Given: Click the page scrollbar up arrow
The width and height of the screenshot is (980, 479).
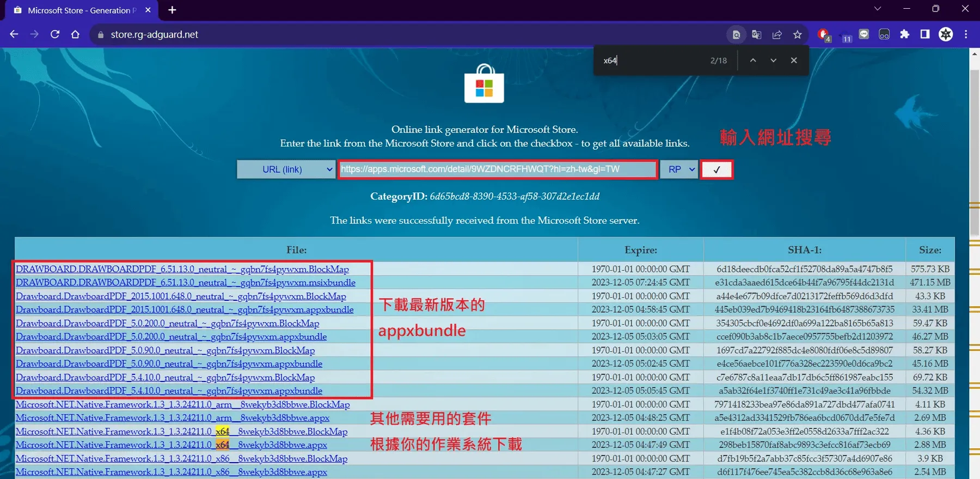Looking at the screenshot, I should 975,54.
